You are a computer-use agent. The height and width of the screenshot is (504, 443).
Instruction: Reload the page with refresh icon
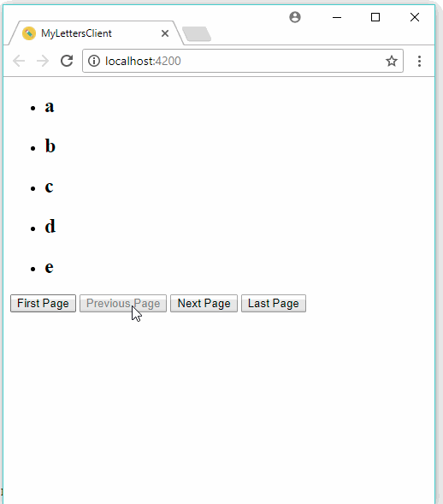tap(67, 61)
